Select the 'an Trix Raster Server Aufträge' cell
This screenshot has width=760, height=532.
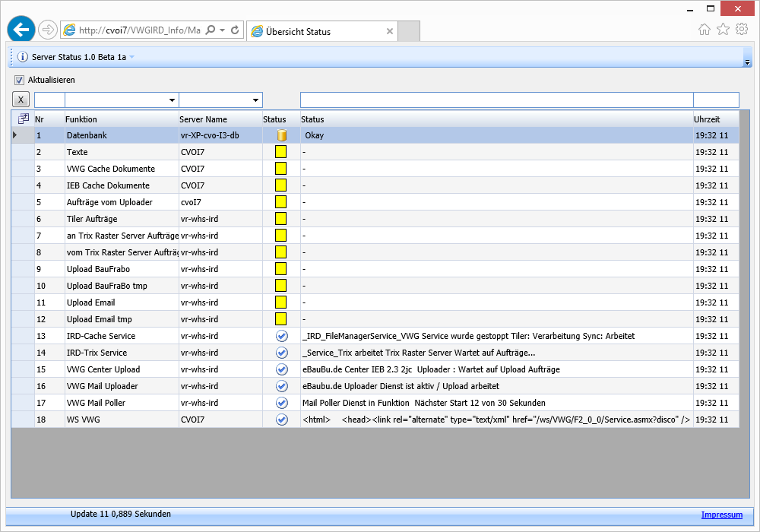coord(122,236)
